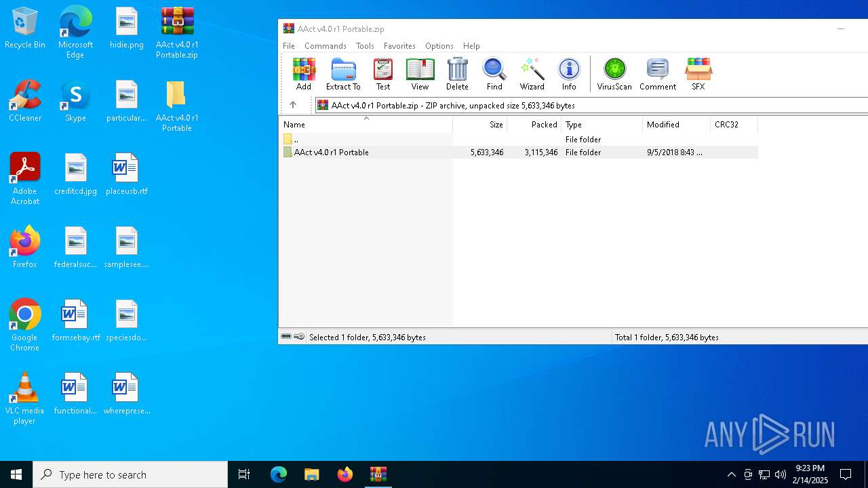Click the 'Total 1 folder, 5,633,346 bytes' status text
This screenshot has width=868, height=488.
tap(667, 337)
